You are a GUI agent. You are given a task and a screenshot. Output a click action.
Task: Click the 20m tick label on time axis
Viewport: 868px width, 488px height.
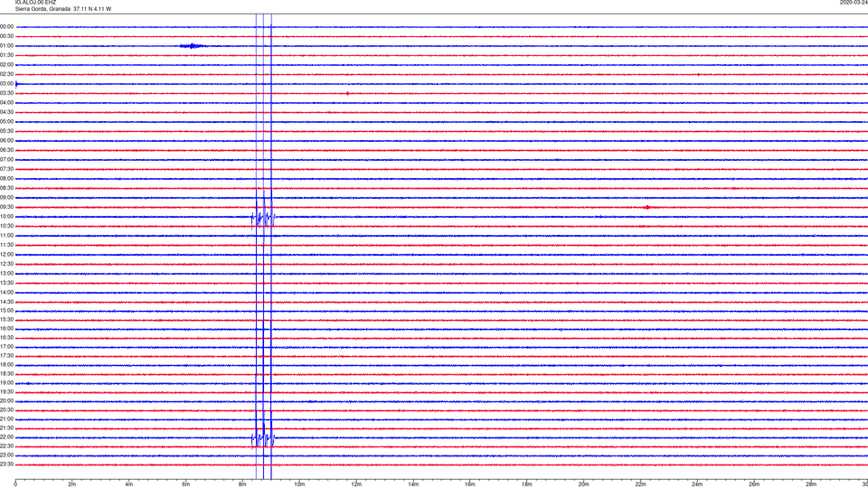point(583,484)
